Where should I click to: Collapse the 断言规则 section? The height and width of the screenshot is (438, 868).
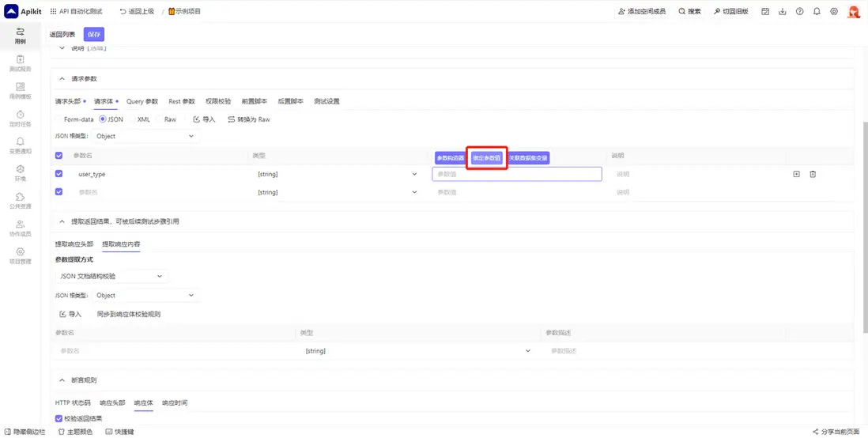pyautogui.click(x=62, y=379)
